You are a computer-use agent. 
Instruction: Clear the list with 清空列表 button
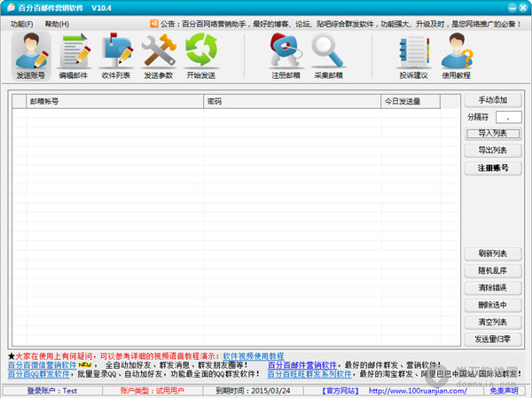[x=493, y=322]
